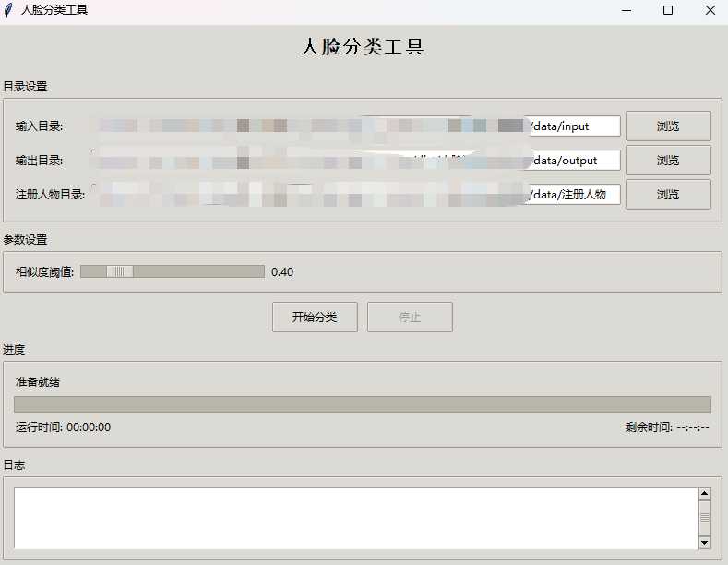Viewport: 728px width, 565px height.
Task: Click the feather app icon in title bar
Action: click(x=9, y=10)
